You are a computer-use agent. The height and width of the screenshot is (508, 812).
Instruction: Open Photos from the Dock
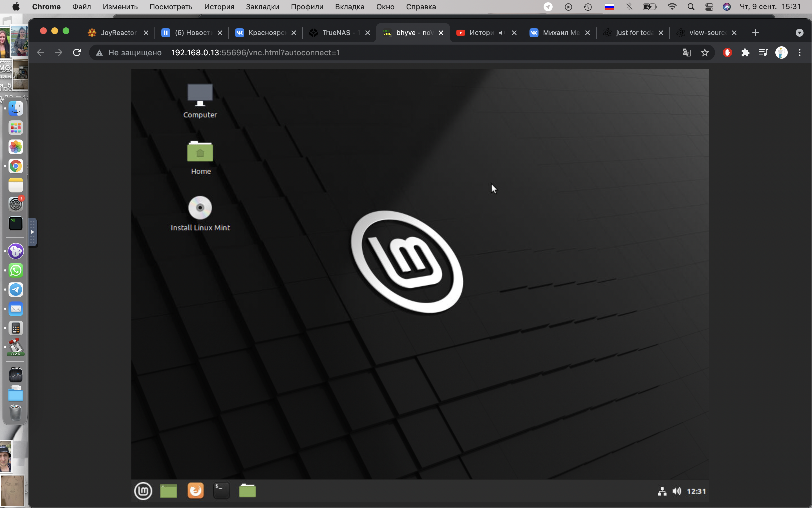(16, 147)
